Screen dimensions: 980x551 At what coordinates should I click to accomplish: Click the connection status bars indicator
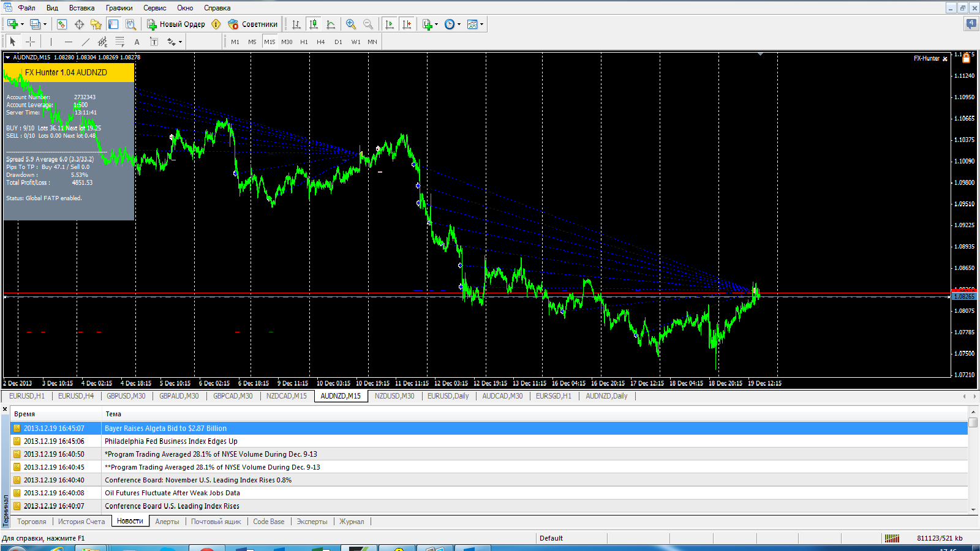(x=892, y=538)
